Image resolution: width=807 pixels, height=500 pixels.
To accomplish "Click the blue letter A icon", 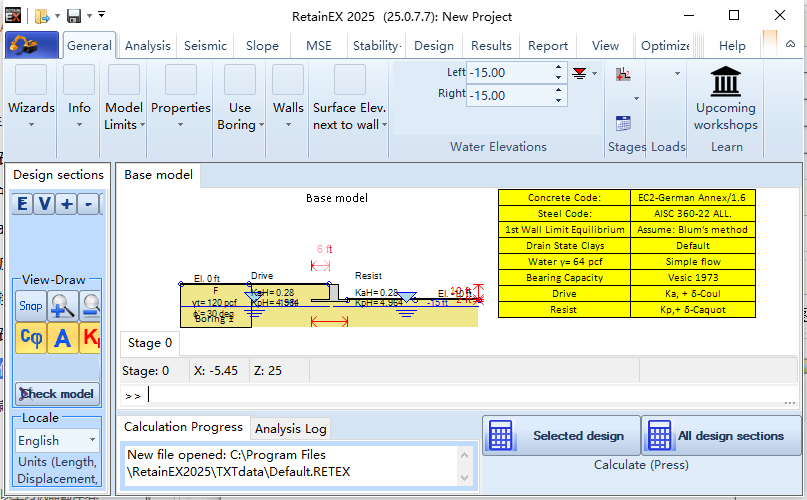I will coord(62,338).
